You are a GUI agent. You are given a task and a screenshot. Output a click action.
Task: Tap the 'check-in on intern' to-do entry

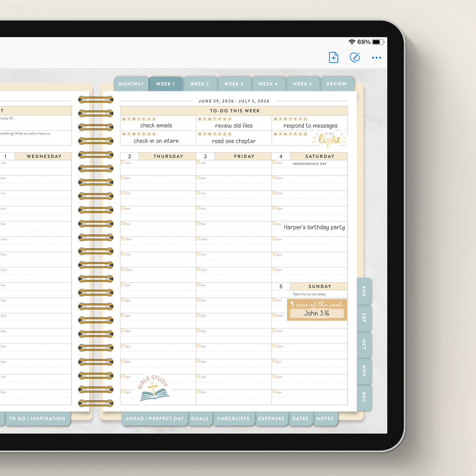pos(156,141)
